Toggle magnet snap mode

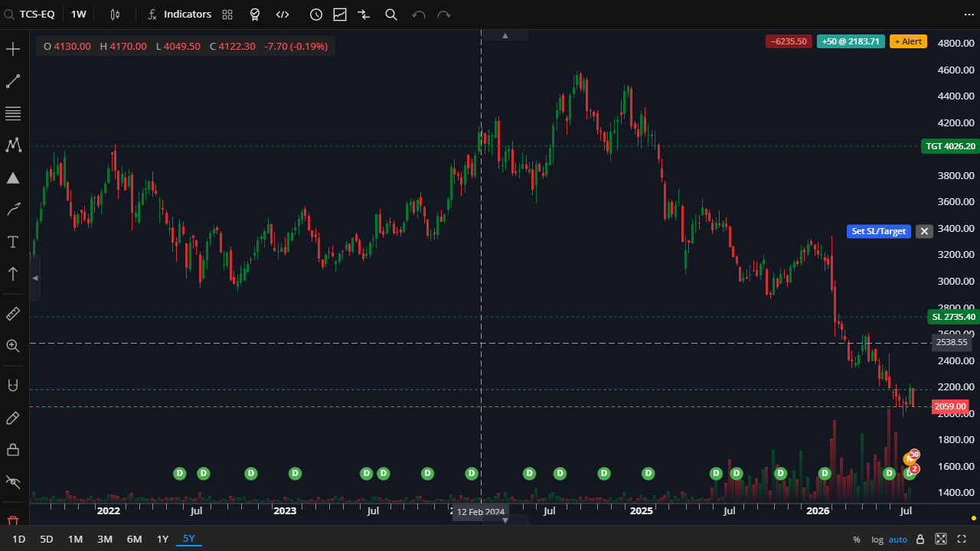13,386
